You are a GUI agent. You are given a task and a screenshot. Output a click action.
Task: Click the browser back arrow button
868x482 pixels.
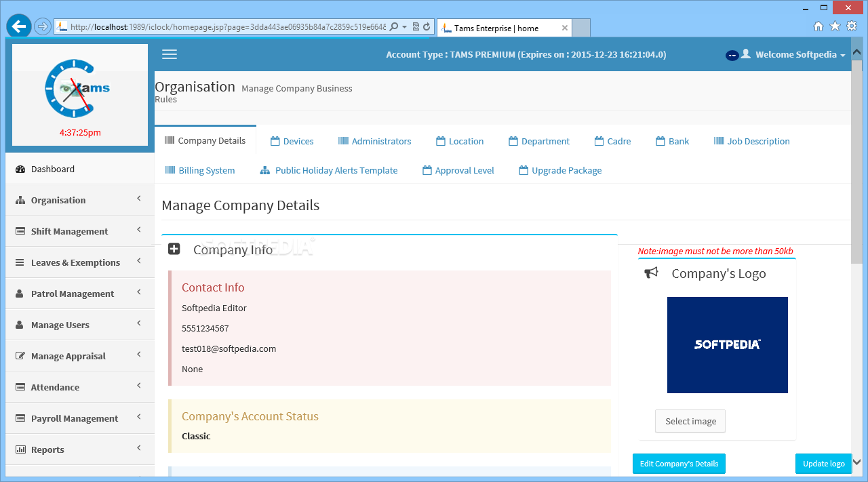pos(19,26)
